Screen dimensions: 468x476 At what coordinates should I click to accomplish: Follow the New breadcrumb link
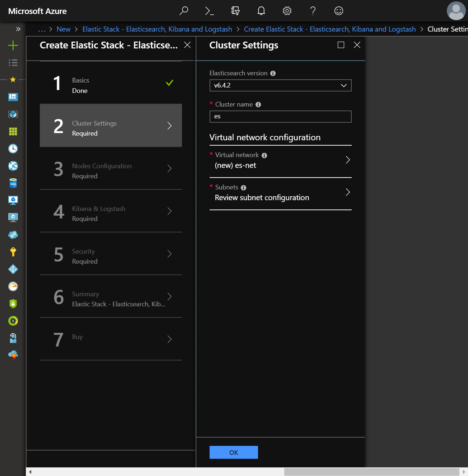(64, 29)
